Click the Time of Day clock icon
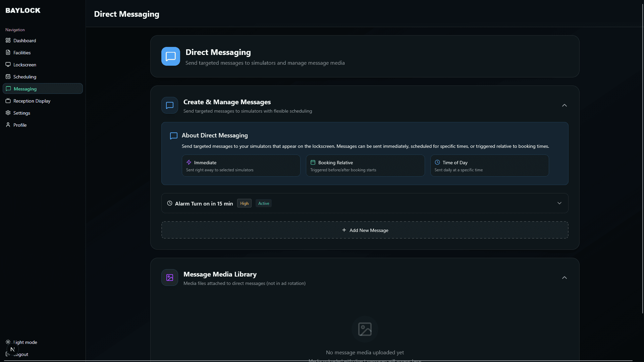The height and width of the screenshot is (362, 644). [x=437, y=163]
